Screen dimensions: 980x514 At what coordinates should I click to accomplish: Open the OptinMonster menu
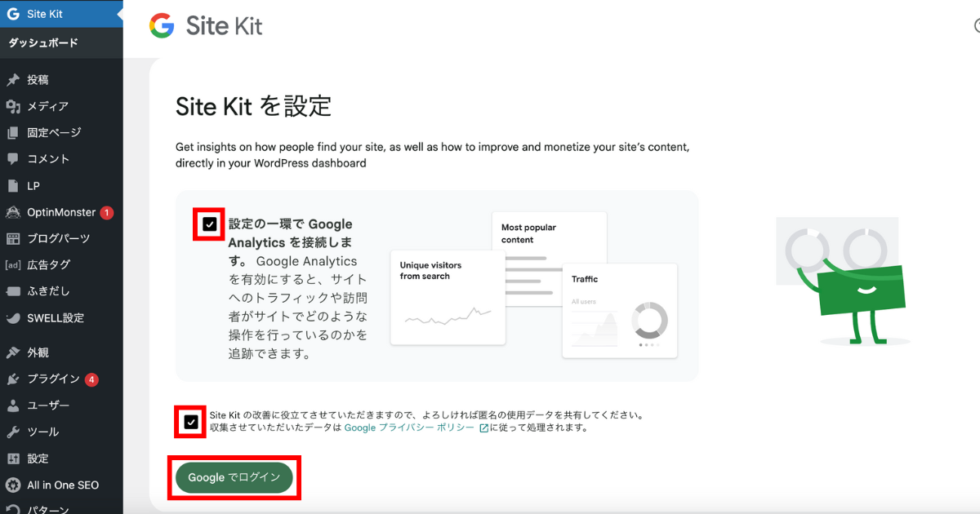tap(61, 212)
